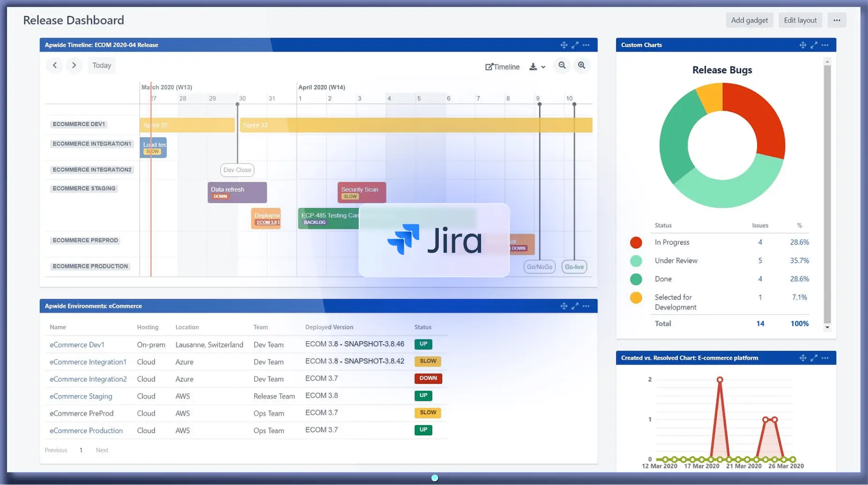Image resolution: width=868 pixels, height=485 pixels.
Task: Click the Add gadget button
Action: tap(749, 20)
